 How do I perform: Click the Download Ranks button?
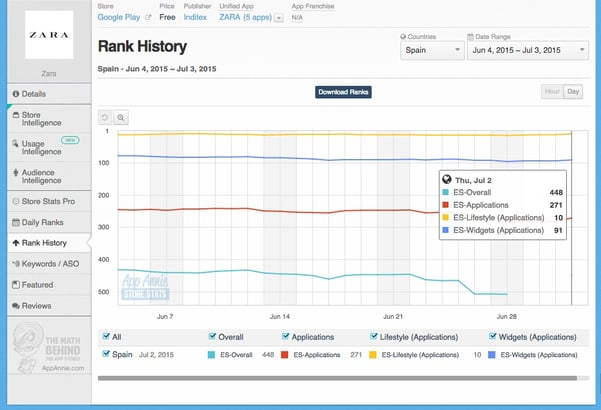coord(344,92)
